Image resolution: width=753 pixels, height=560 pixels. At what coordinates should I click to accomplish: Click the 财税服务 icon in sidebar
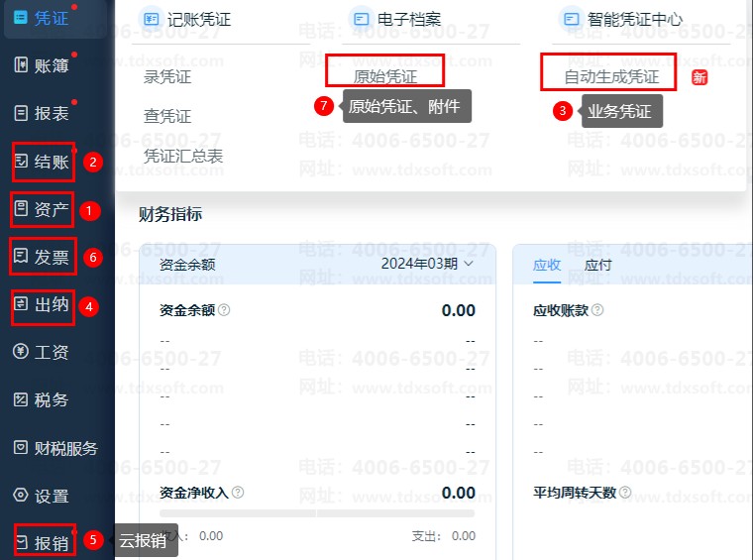coord(21,447)
